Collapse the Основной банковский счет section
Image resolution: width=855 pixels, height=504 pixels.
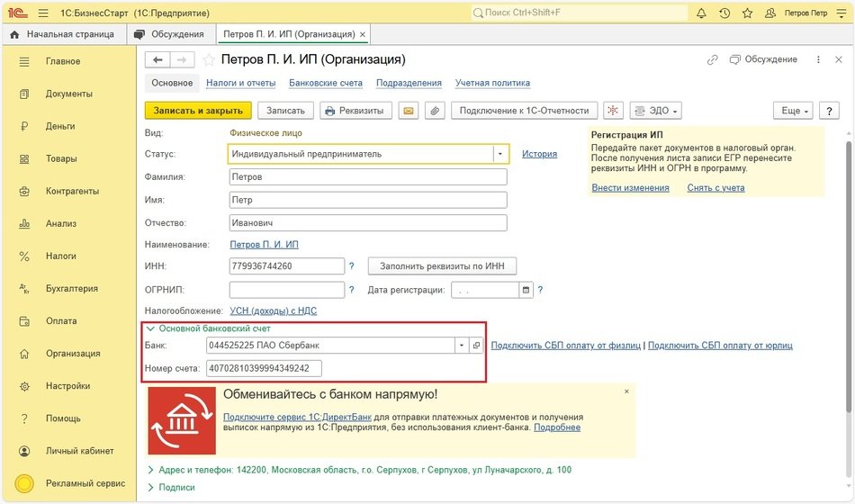[152, 328]
